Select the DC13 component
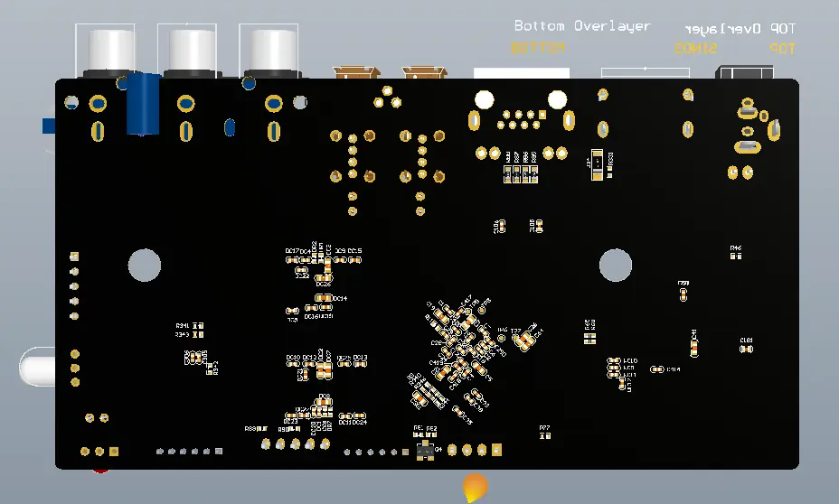 click(360, 364)
